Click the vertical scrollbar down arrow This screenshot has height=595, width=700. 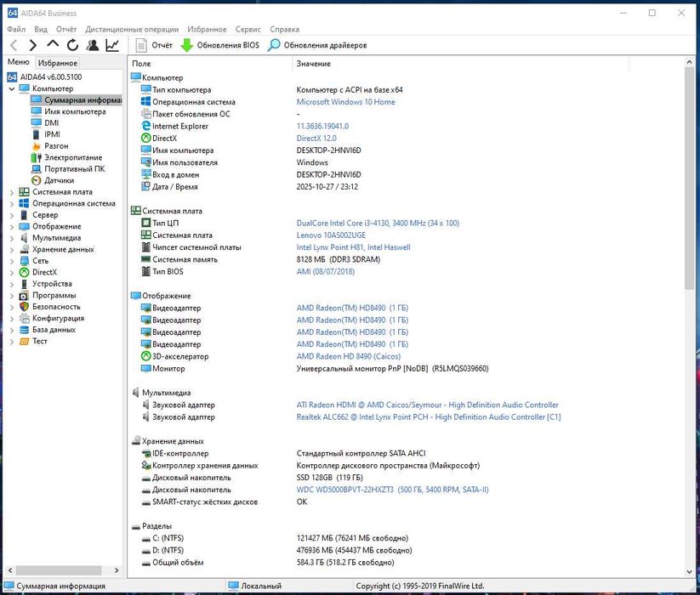pyautogui.click(x=689, y=571)
